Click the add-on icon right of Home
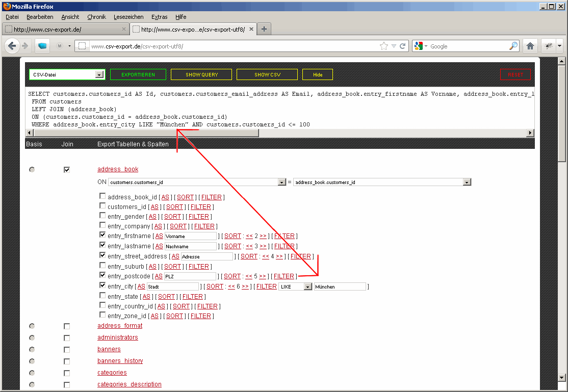 point(549,46)
